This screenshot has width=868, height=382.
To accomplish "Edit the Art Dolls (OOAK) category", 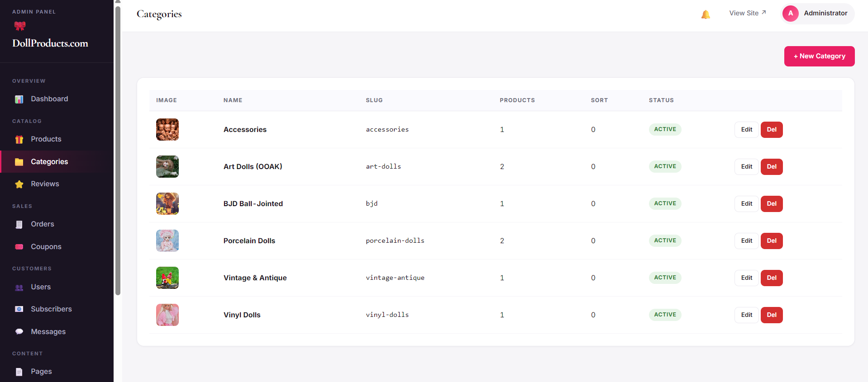I will click(746, 167).
